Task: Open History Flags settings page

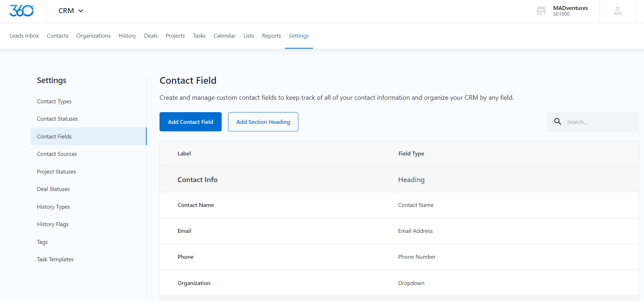Action: click(53, 224)
